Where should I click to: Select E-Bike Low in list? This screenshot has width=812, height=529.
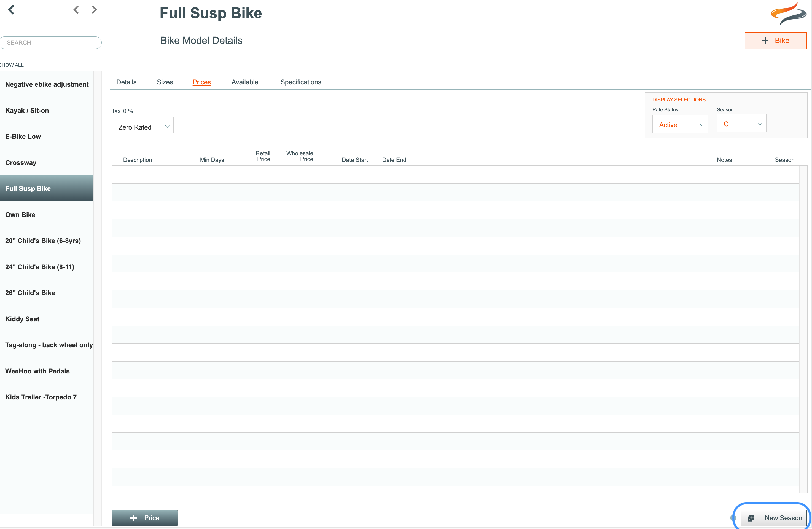point(47,137)
